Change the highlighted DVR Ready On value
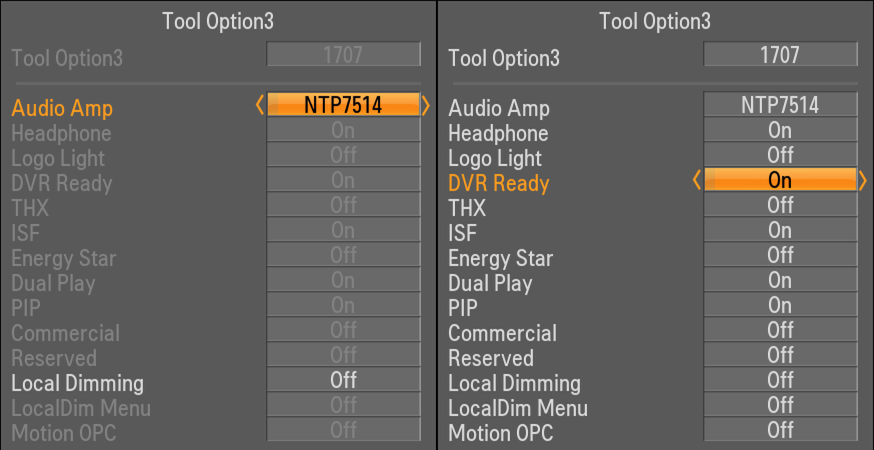This screenshot has width=874, height=450. click(x=780, y=180)
